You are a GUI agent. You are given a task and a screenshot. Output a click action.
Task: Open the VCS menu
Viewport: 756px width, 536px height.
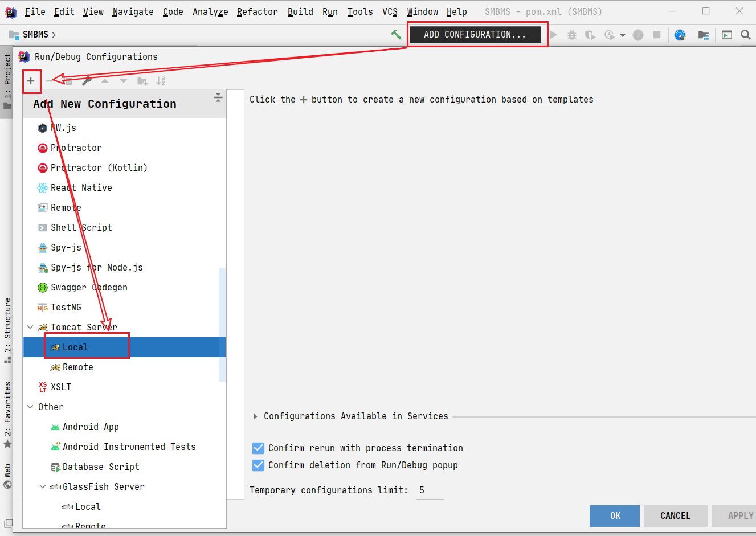click(390, 11)
